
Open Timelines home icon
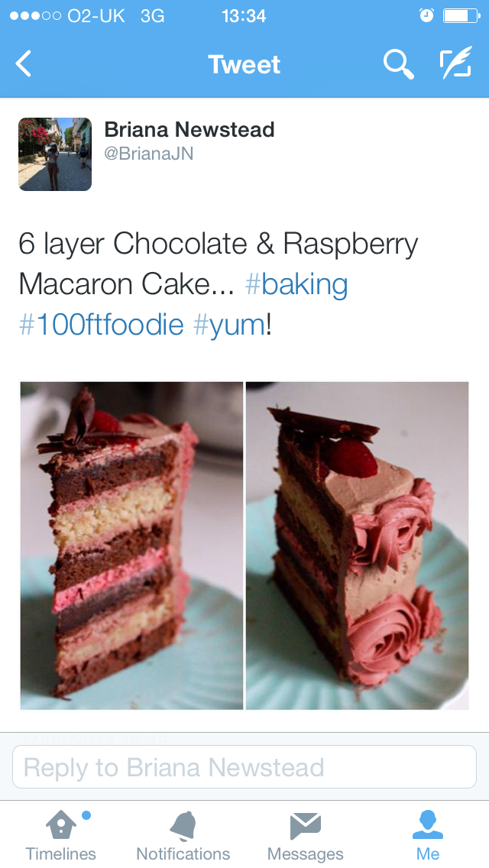pos(61,825)
